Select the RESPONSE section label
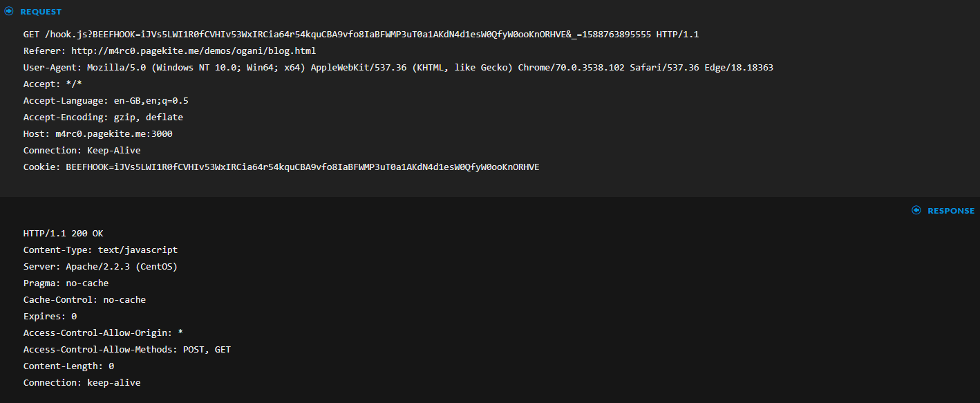This screenshot has width=980, height=403. (951, 211)
